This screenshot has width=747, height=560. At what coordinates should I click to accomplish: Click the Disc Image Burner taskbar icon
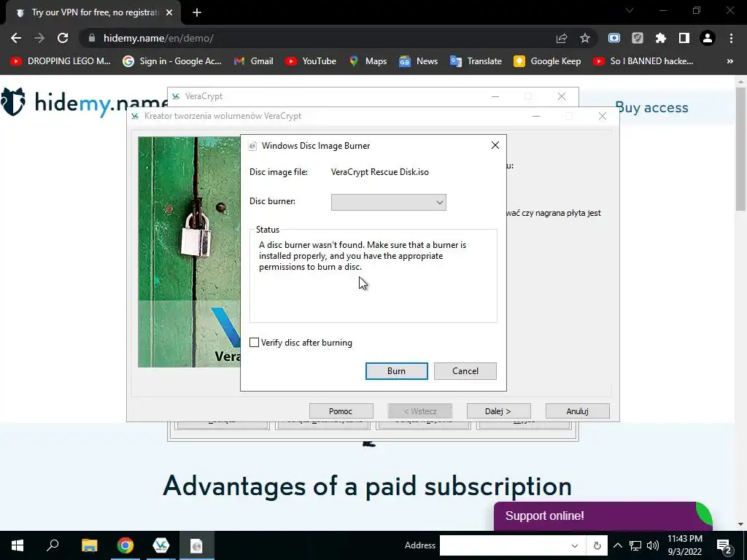197,545
